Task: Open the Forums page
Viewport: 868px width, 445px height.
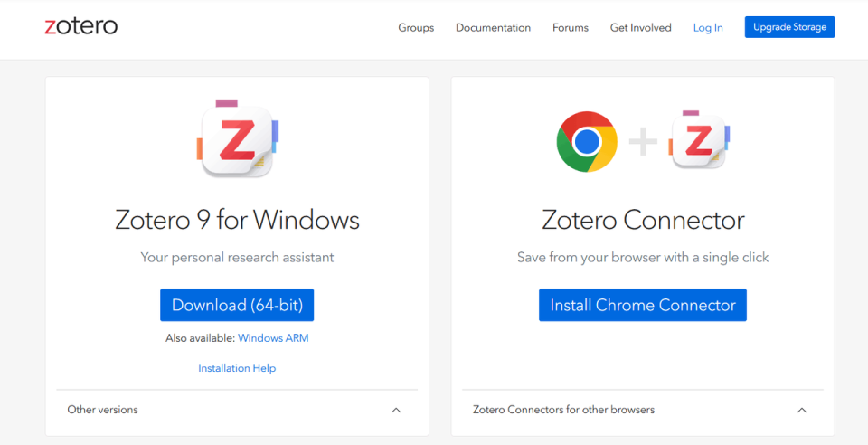Action: coord(571,28)
